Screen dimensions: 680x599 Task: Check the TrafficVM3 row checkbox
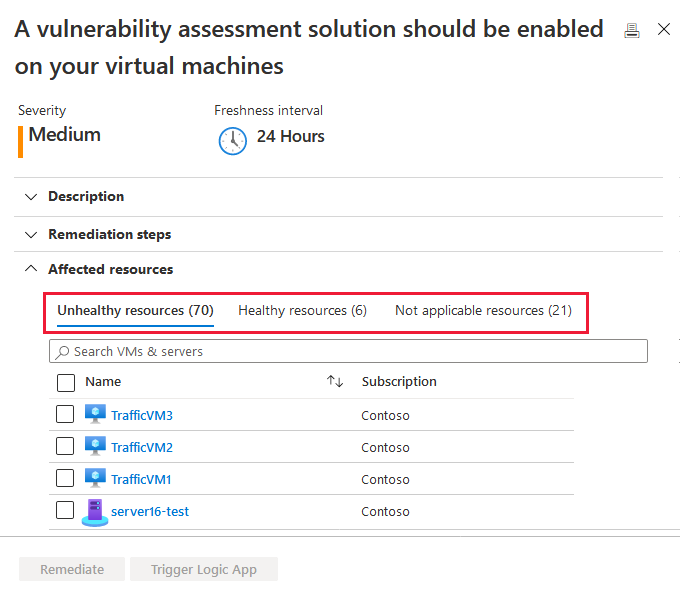tap(65, 415)
